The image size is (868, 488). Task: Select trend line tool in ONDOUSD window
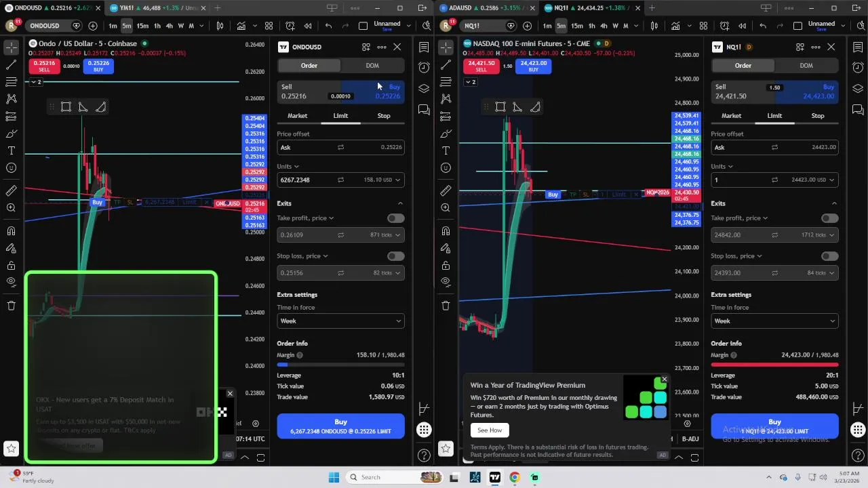tap(11, 65)
